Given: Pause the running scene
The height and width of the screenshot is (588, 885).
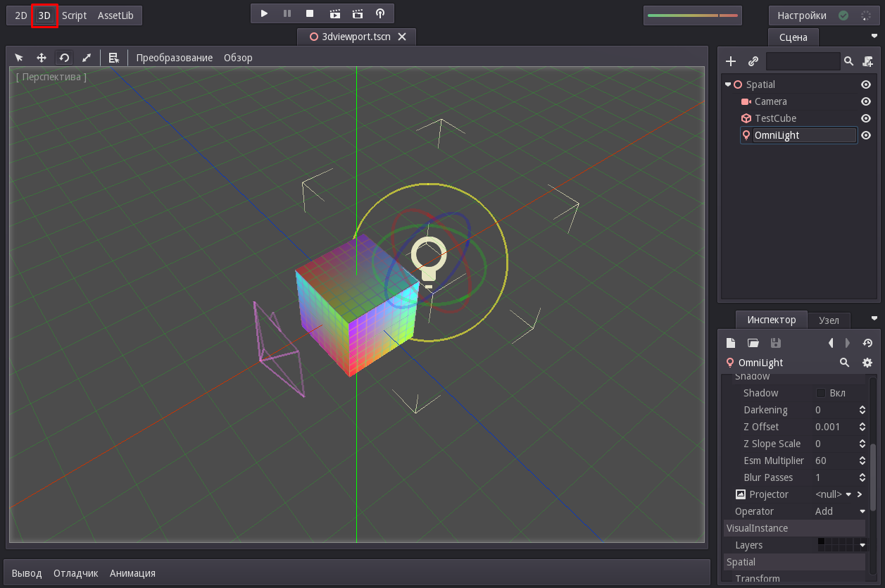Looking at the screenshot, I should click(287, 13).
